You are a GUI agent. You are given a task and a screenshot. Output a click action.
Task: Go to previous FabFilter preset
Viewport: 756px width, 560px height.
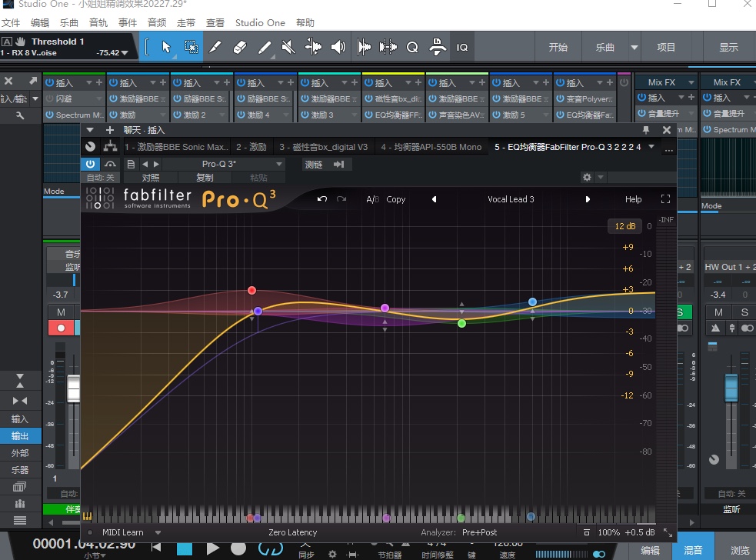click(434, 199)
